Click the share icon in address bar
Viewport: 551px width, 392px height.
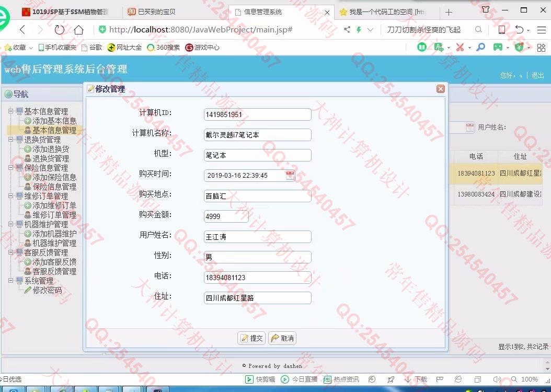[x=347, y=30]
